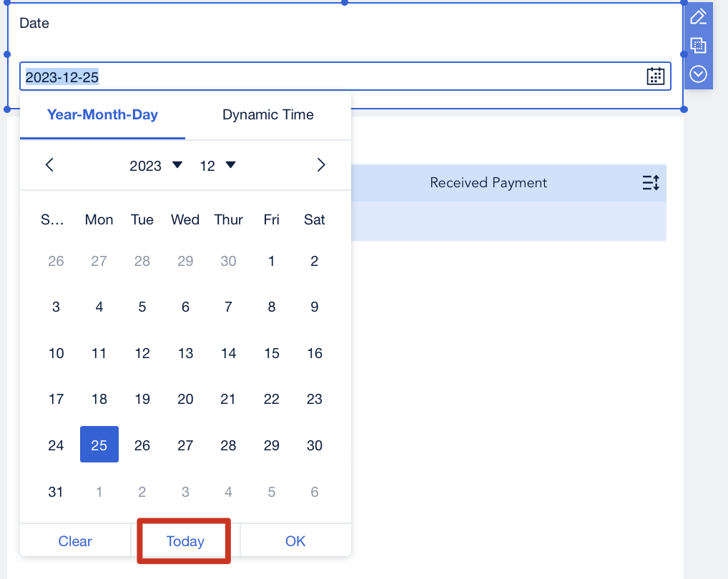728x579 pixels.
Task: Navigate to next month using right arrow
Action: 321,164
